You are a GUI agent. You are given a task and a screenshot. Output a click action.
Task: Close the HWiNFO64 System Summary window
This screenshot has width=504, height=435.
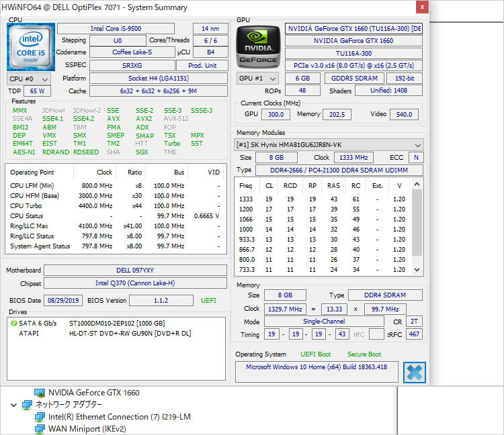click(x=422, y=7)
